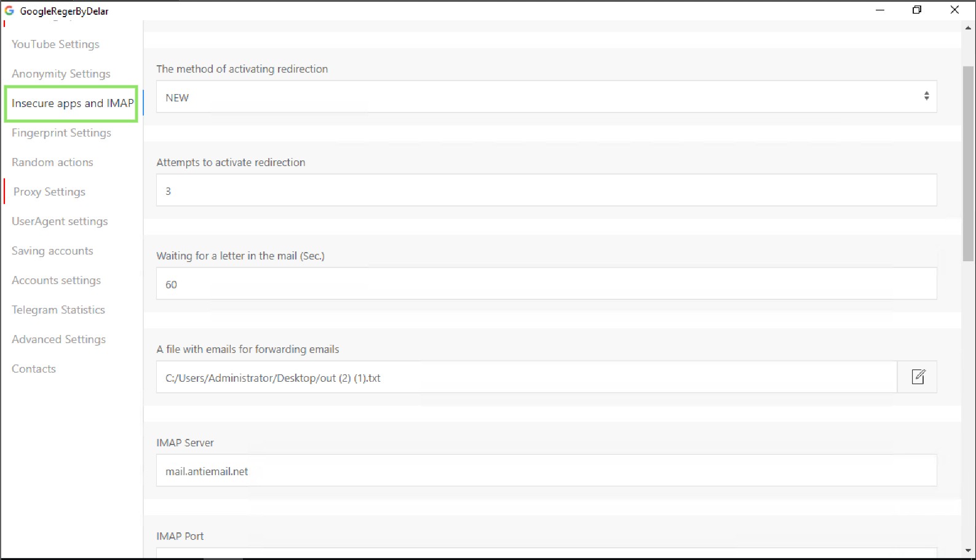Select Insecure apps and IMAP menu item
The height and width of the screenshot is (560, 976).
72,103
